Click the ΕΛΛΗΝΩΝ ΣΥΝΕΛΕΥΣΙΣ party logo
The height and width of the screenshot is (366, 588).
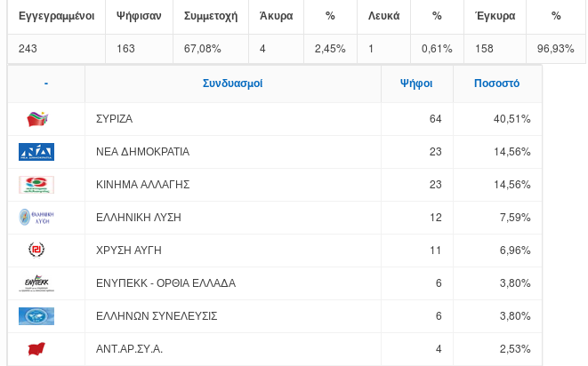[x=36, y=316]
